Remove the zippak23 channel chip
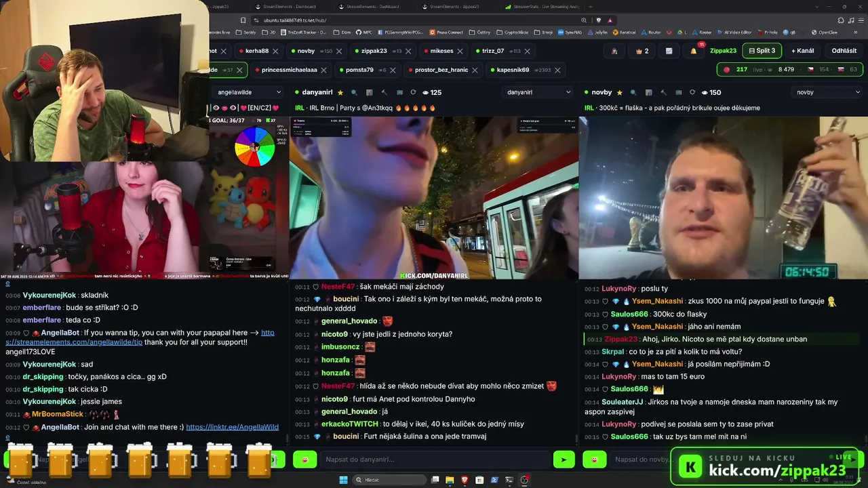The image size is (868, 488). [408, 51]
